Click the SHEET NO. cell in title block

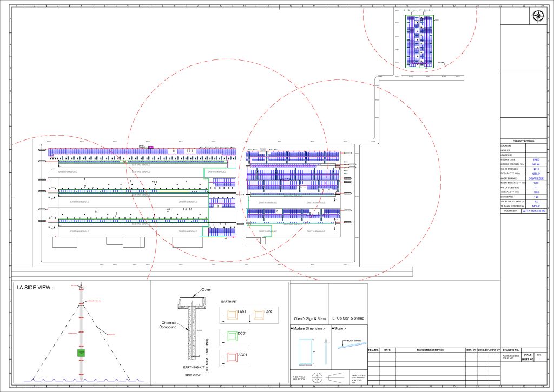pyautogui.click(x=527, y=358)
